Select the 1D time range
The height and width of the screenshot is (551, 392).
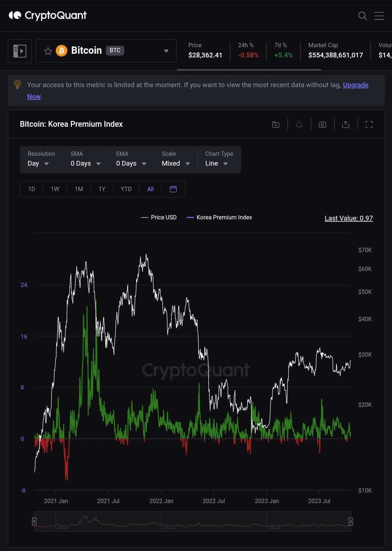32,189
